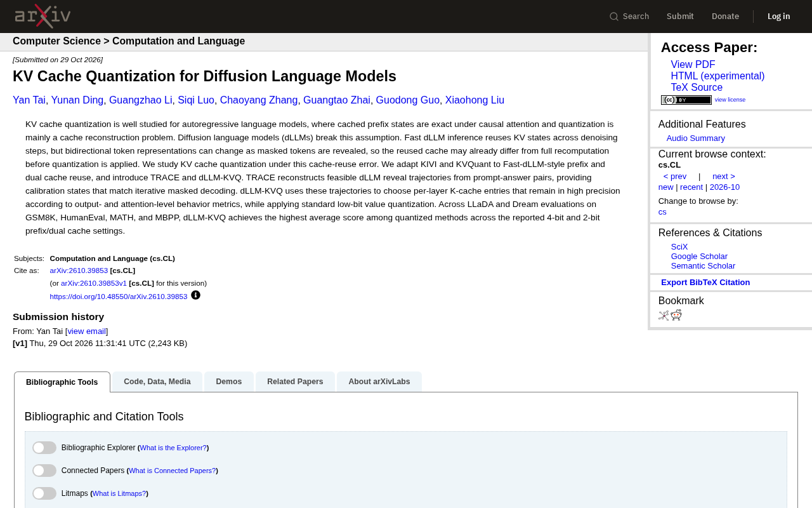Open the arXiv logo homepage
The image size is (812, 508).
(43, 16)
